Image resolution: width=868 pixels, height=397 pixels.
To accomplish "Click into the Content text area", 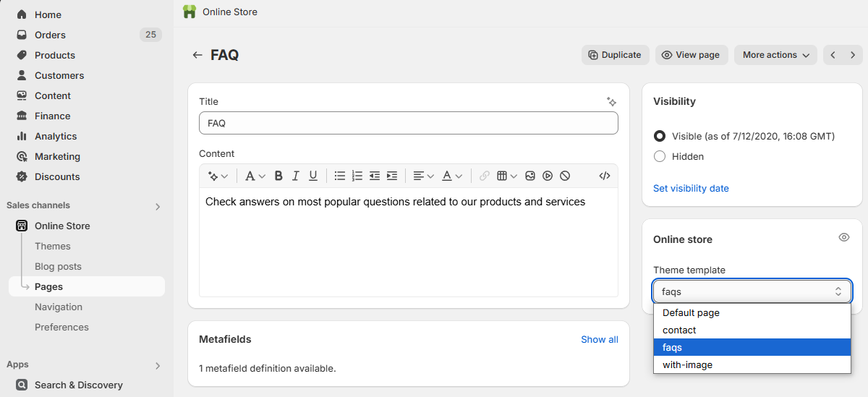I will coord(409,242).
